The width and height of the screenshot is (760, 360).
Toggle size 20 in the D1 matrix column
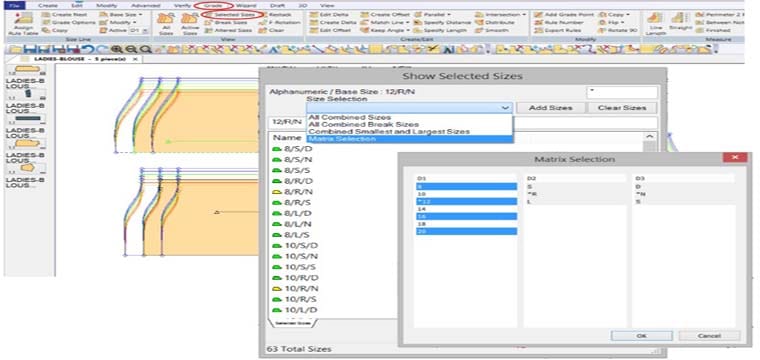pos(466,232)
